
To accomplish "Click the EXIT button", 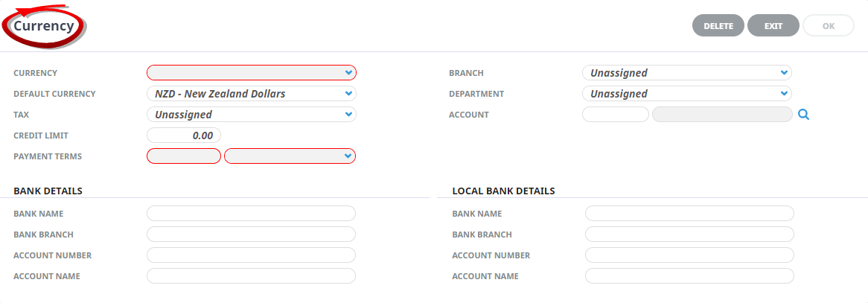I will pyautogui.click(x=773, y=25).
